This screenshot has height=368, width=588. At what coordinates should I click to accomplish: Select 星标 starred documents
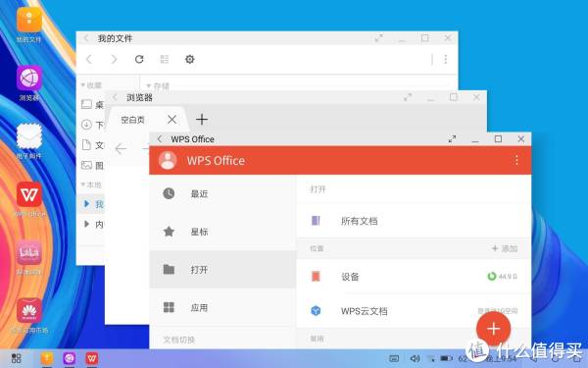222,232
